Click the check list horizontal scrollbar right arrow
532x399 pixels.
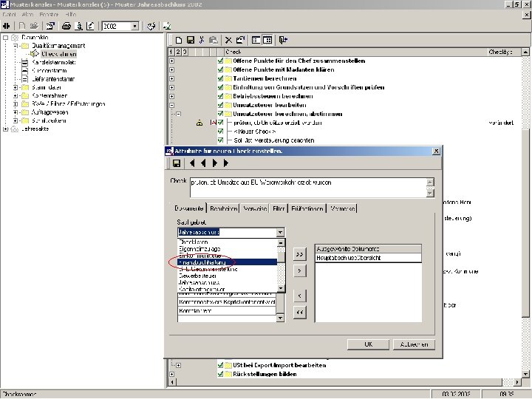click(x=516, y=382)
